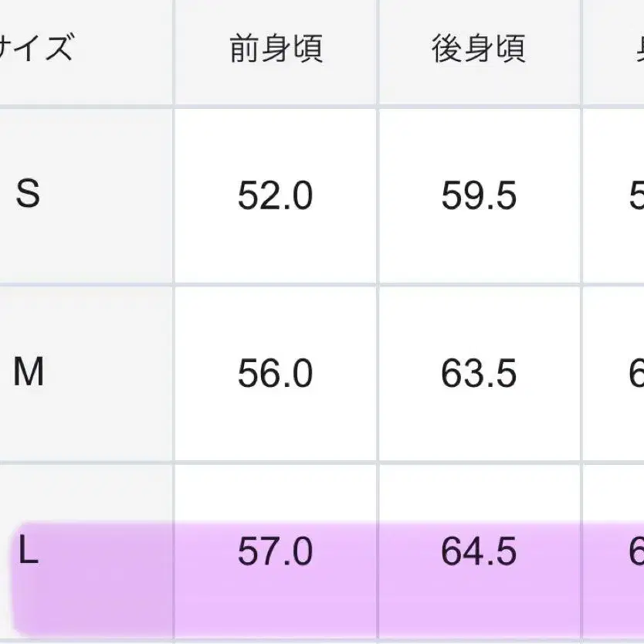Select the S size row label
The width and height of the screenshot is (644, 644).
tap(28, 195)
